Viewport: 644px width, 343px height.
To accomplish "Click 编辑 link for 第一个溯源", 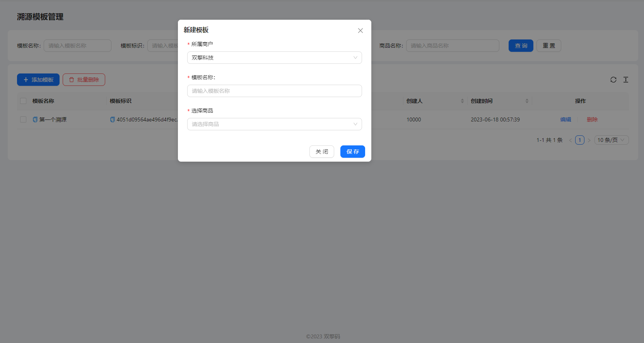I will click(565, 119).
